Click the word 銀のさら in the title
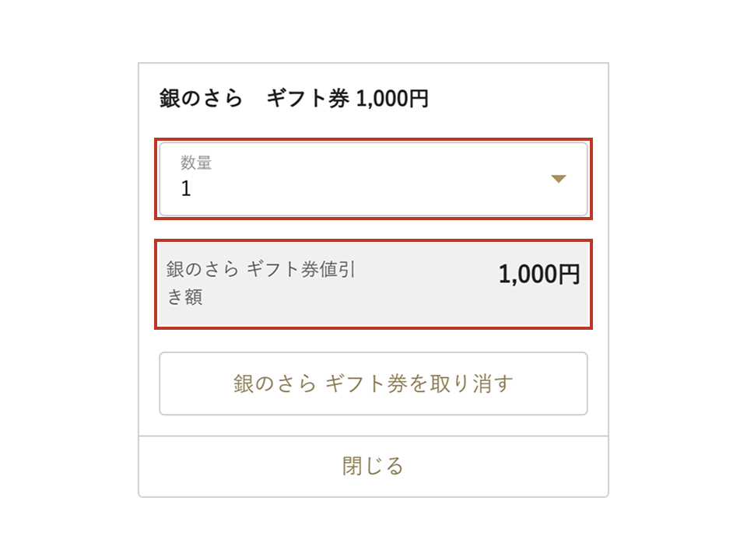The height and width of the screenshot is (560, 747). click(x=201, y=99)
